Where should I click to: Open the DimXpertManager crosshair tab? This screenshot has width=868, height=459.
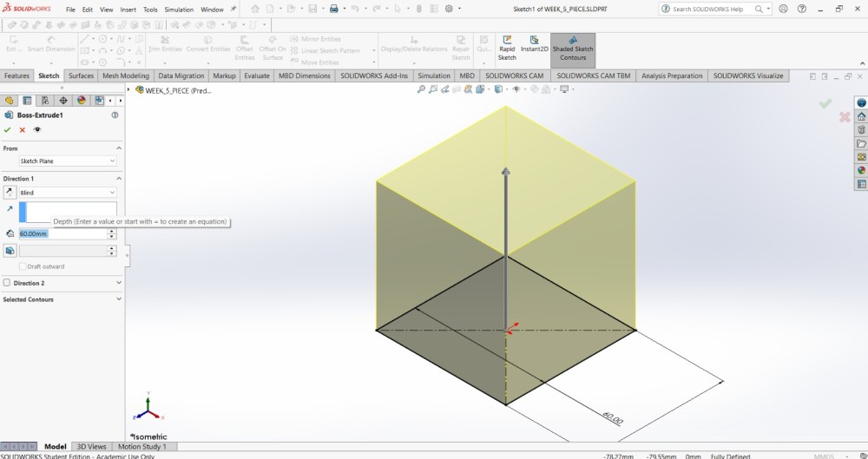(63, 100)
